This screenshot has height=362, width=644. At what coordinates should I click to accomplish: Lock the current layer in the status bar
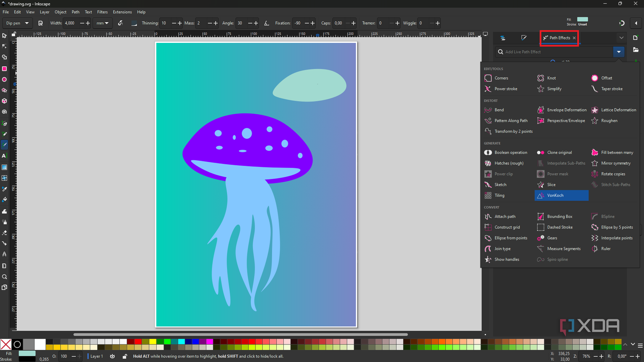[x=125, y=356]
